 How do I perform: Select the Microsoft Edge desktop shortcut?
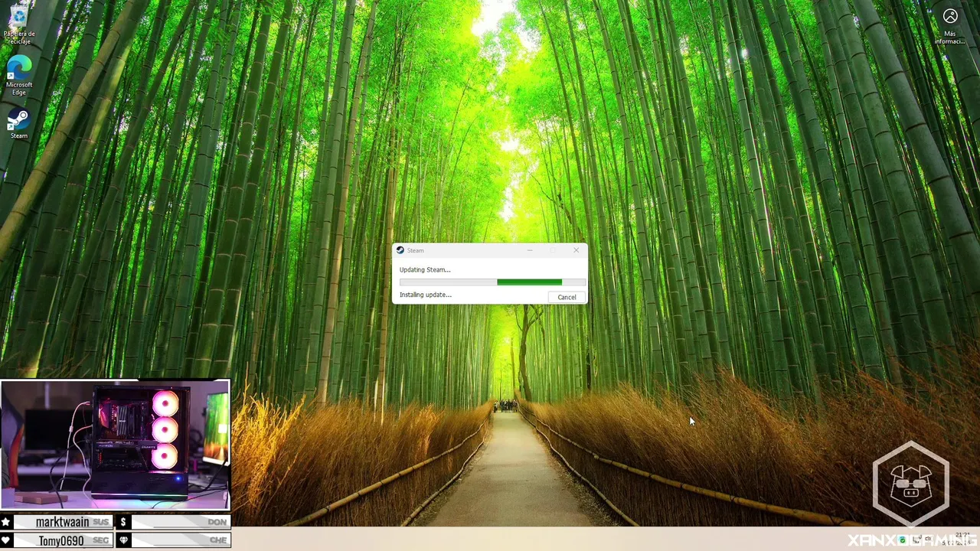tap(18, 75)
